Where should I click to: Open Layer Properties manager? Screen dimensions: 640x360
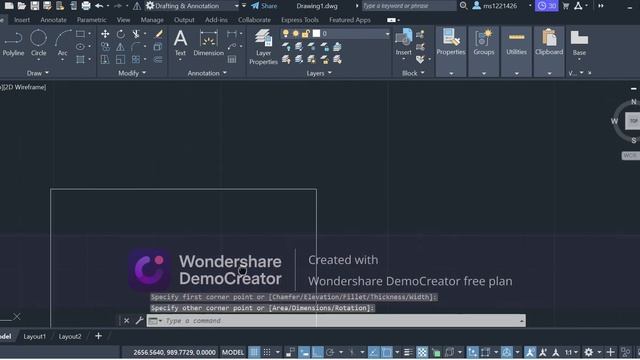[x=263, y=47]
